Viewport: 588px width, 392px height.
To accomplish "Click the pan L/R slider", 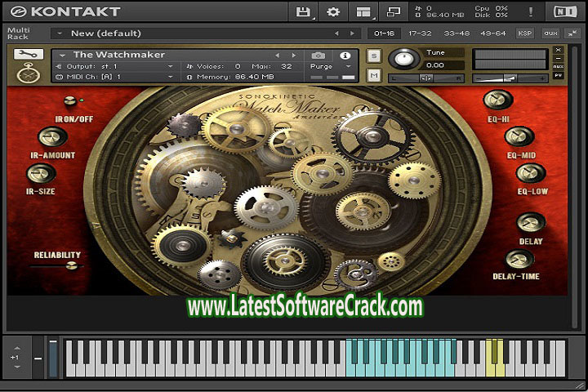I will coord(426,78).
